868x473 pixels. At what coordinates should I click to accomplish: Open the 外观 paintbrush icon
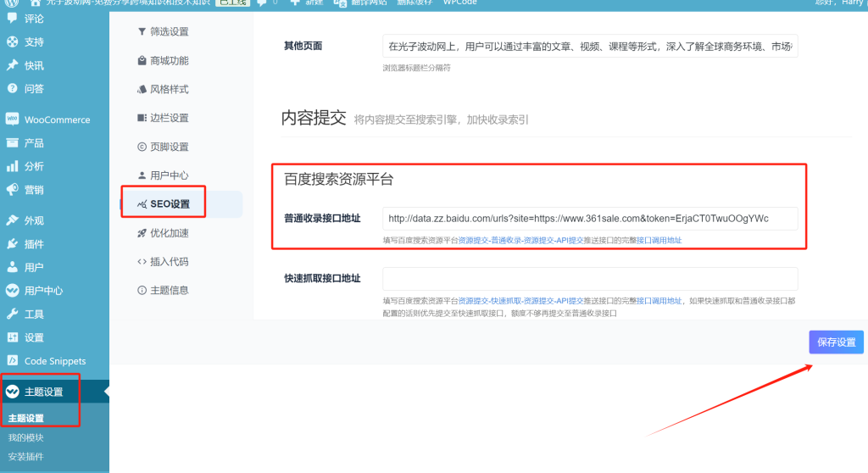coord(12,220)
